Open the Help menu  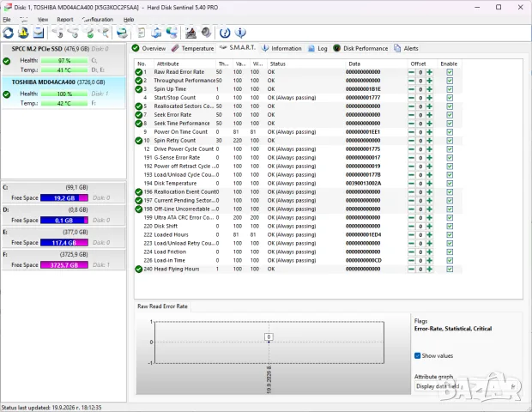[x=129, y=20]
